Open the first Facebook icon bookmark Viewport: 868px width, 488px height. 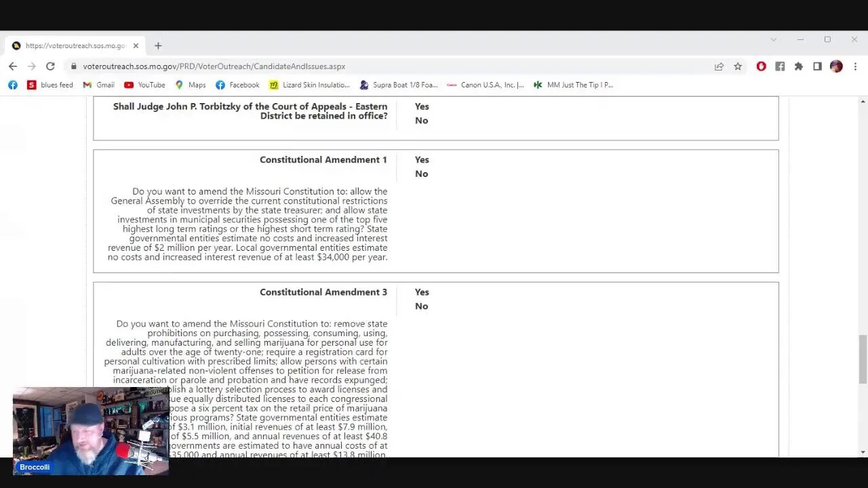coord(13,85)
